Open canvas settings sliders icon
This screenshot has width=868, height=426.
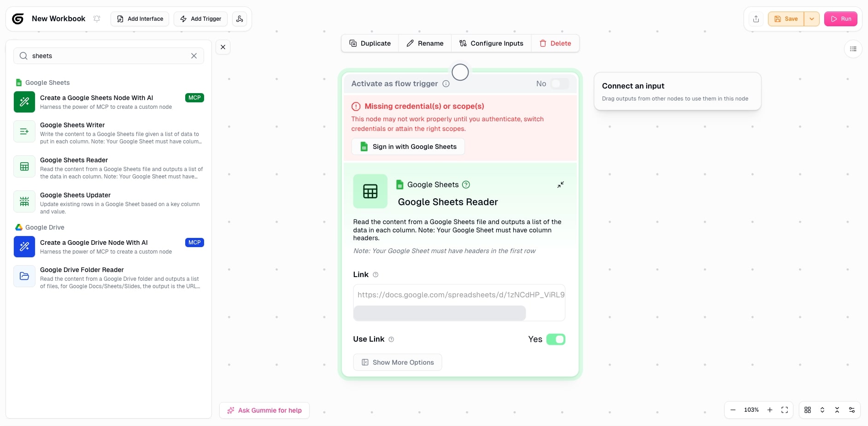(x=852, y=410)
